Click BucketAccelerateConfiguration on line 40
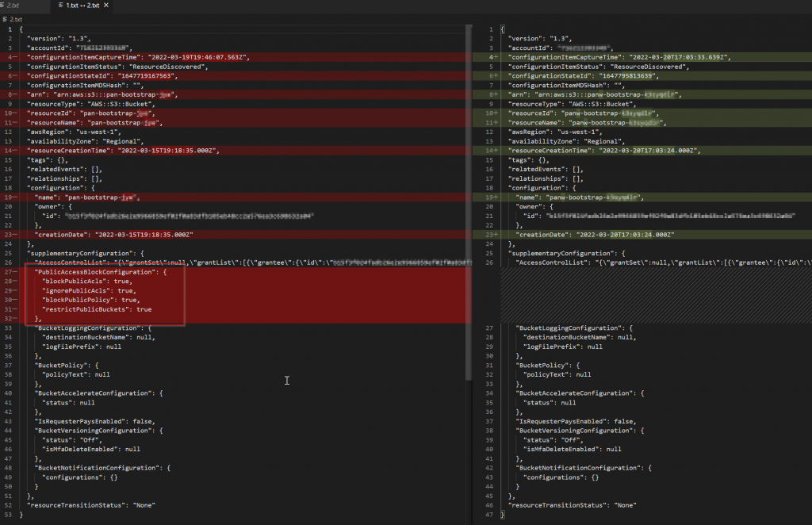Image resolution: width=812 pixels, height=525 pixels. (x=94, y=393)
